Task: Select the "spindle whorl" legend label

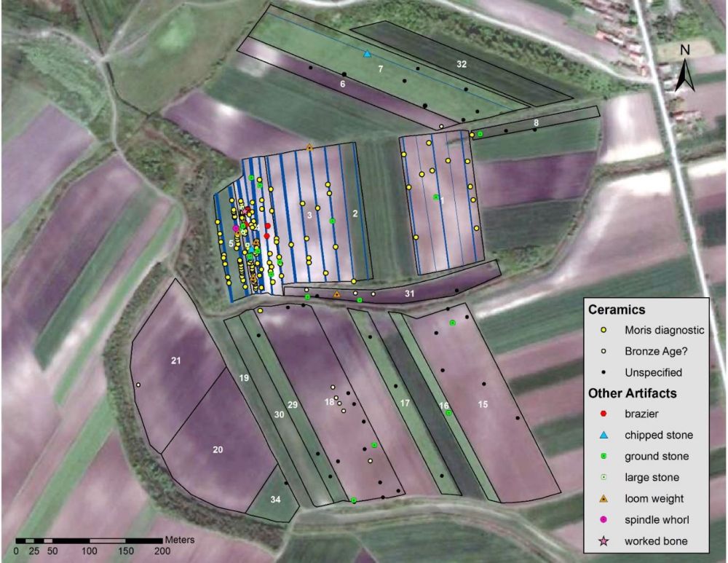Action: pos(657,520)
